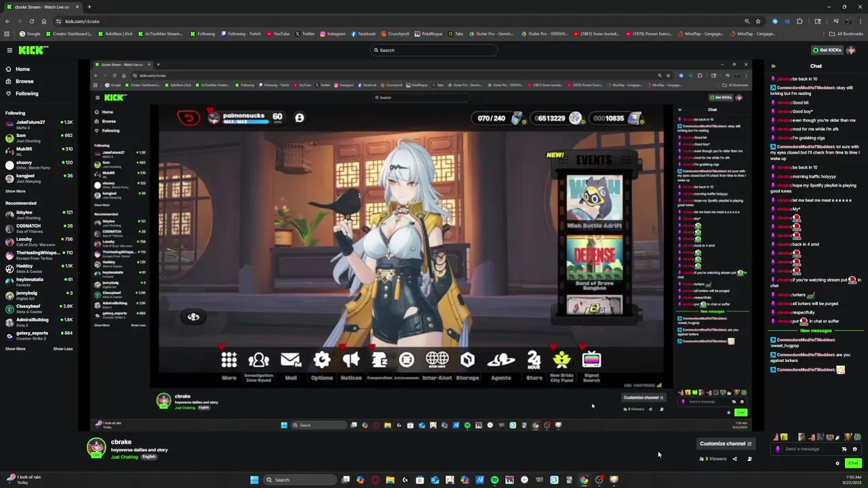Click Show Less under Recommended list

(x=63, y=348)
